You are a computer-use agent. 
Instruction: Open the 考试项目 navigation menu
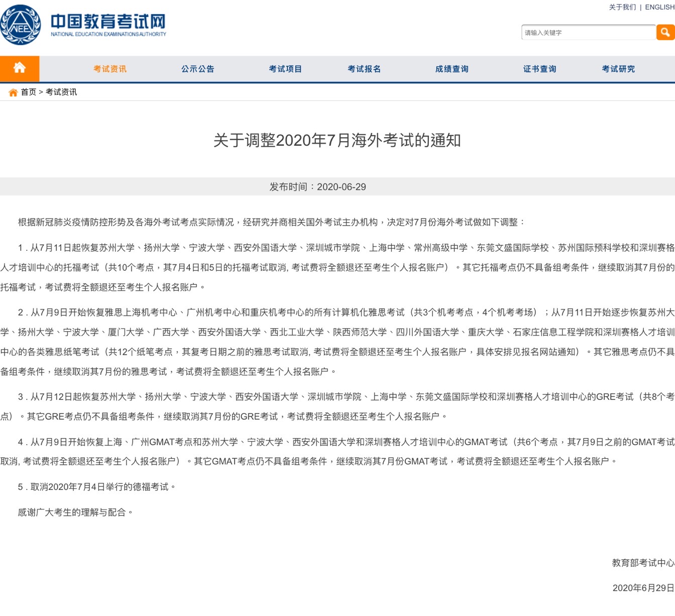[x=285, y=68]
